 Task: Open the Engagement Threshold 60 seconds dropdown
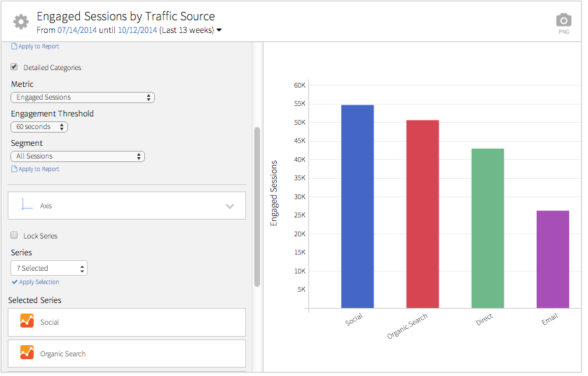point(39,127)
